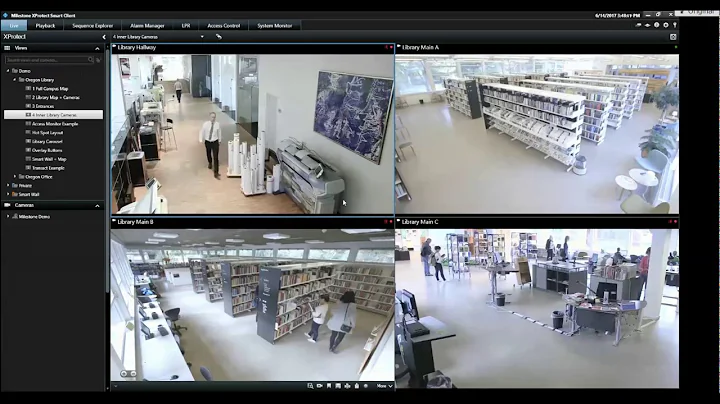Click the Smart Wall folder label

29,194
